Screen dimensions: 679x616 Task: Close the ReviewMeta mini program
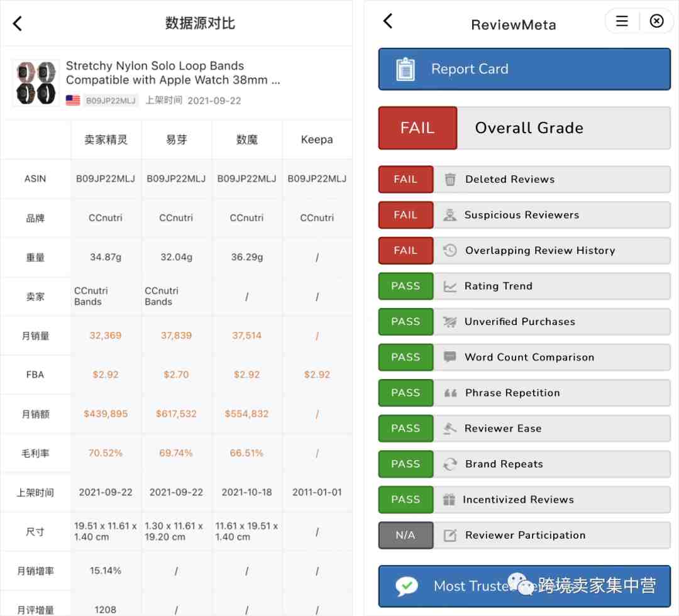(656, 21)
